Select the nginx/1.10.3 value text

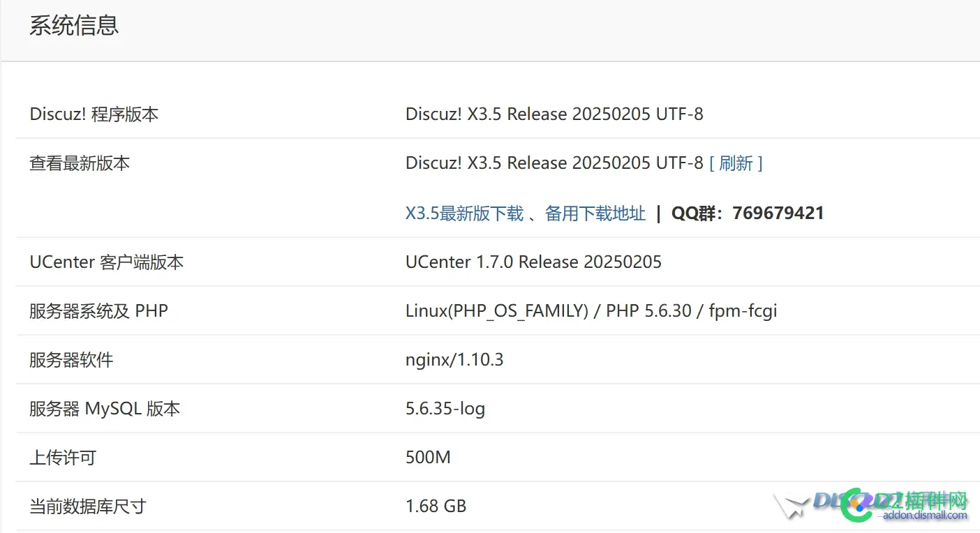point(454,360)
